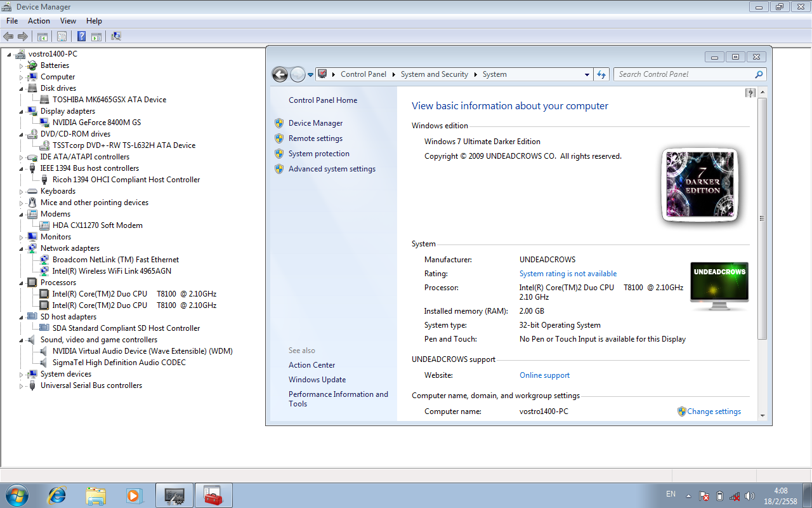Open the Action Center flag in system tray

coord(704,496)
